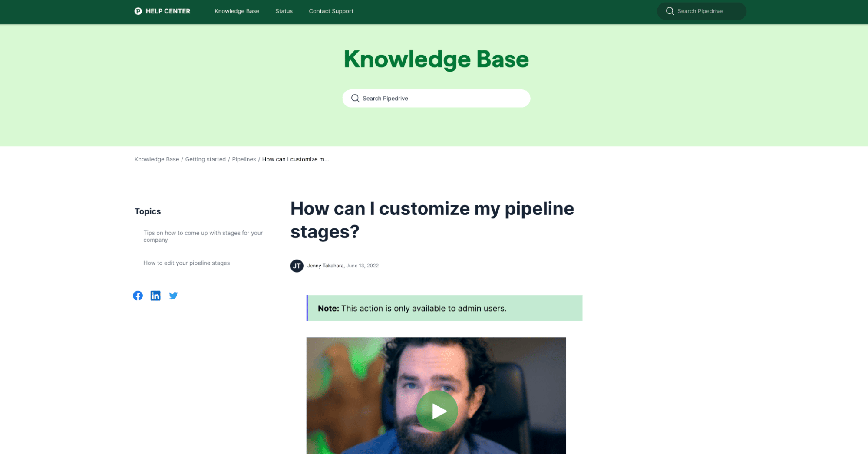Click the article title heading
This screenshot has height=454, width=868.
pyautogui.click(x=432, y=220)
